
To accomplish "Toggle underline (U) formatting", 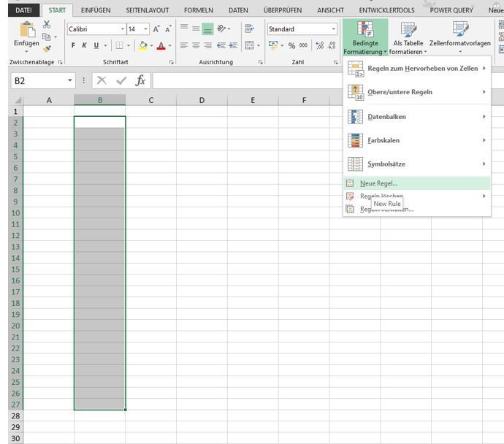I will click(96, 45).
